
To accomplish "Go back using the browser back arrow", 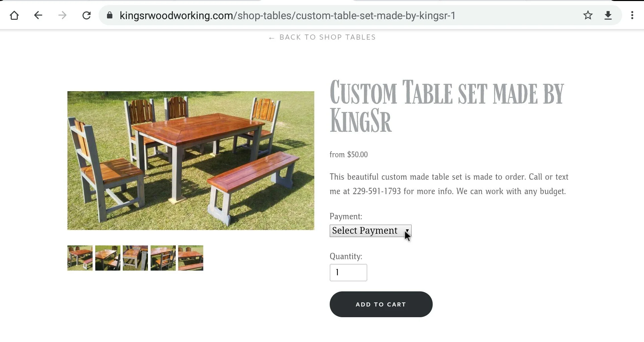I will (x=38, y=15).
